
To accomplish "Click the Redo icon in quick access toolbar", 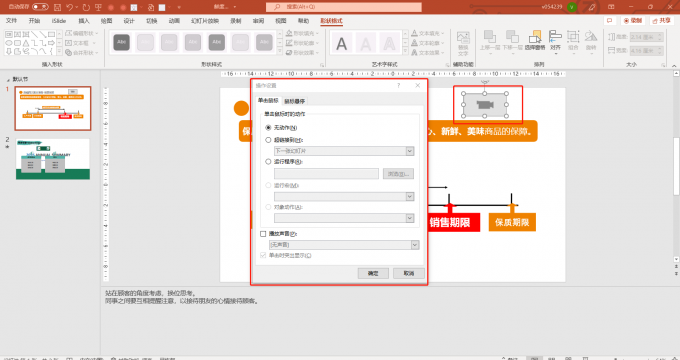I will (86, 7).
